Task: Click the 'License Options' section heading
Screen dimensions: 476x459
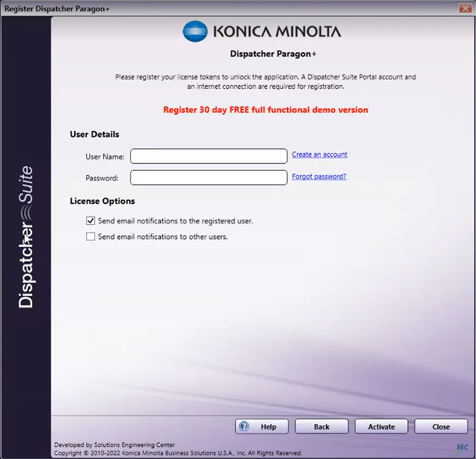Action: (102, 201)
